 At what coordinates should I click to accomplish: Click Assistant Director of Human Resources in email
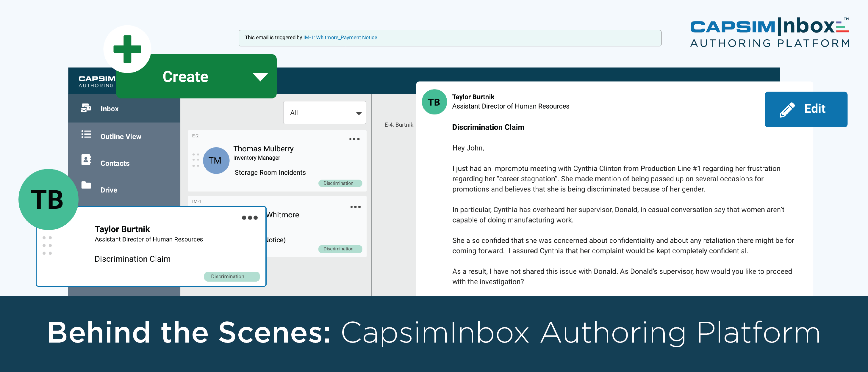(511, 106)
